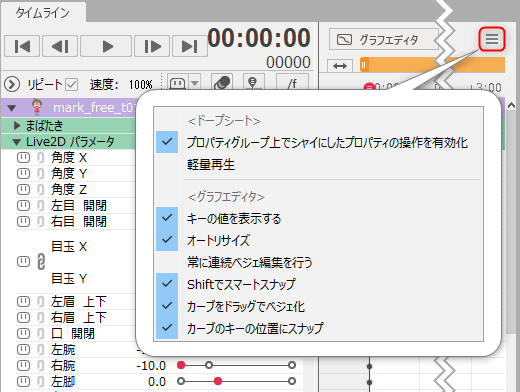
Task: Step back one frame
Action: [60, 46]
